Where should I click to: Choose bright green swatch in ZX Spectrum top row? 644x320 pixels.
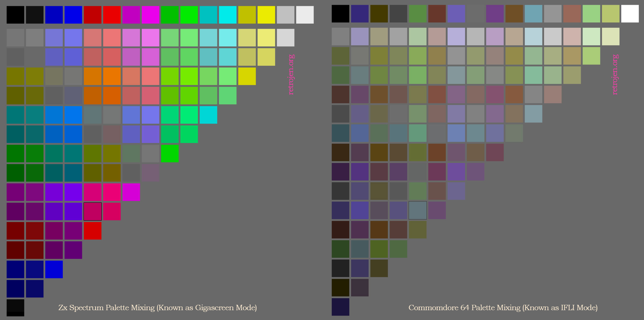coord(189,15)
